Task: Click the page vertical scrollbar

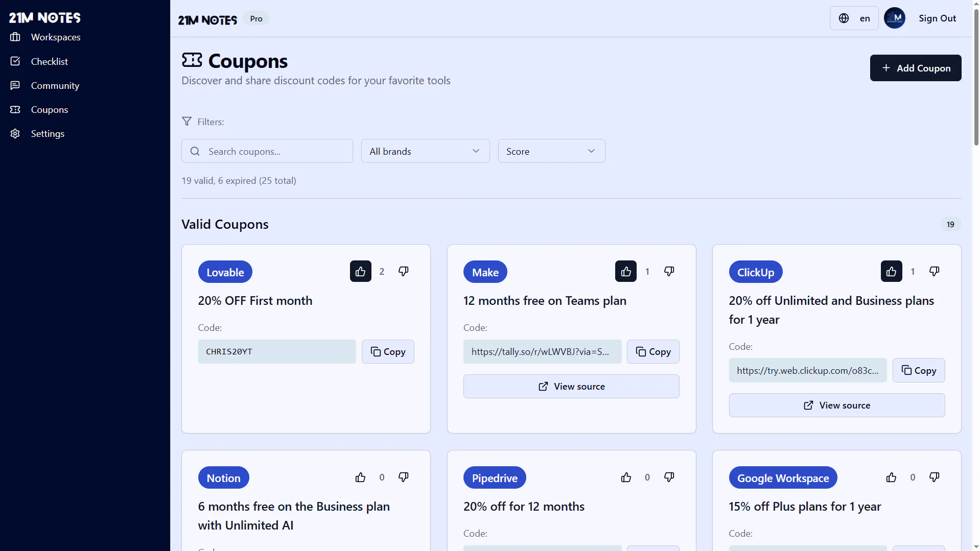Action: click(x=976, y=77)
